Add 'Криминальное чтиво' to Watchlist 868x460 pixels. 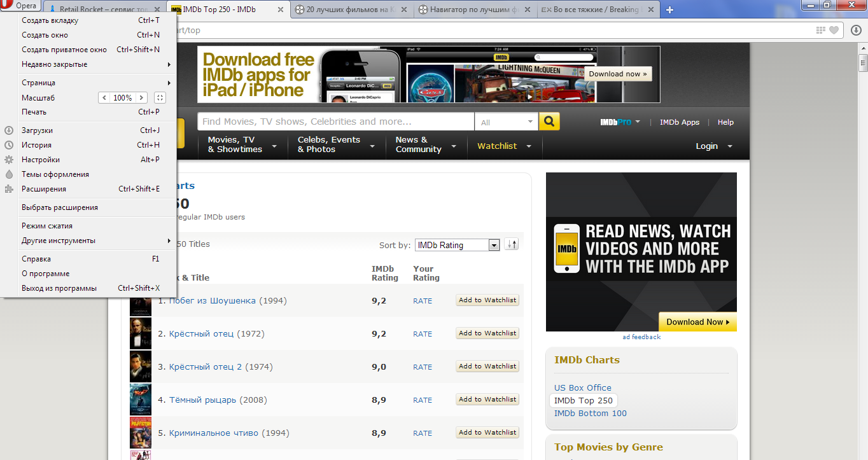[487, 433]
